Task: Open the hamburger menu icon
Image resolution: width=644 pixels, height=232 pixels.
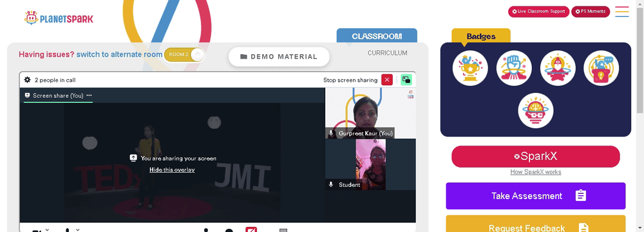Action: point(622,12)
